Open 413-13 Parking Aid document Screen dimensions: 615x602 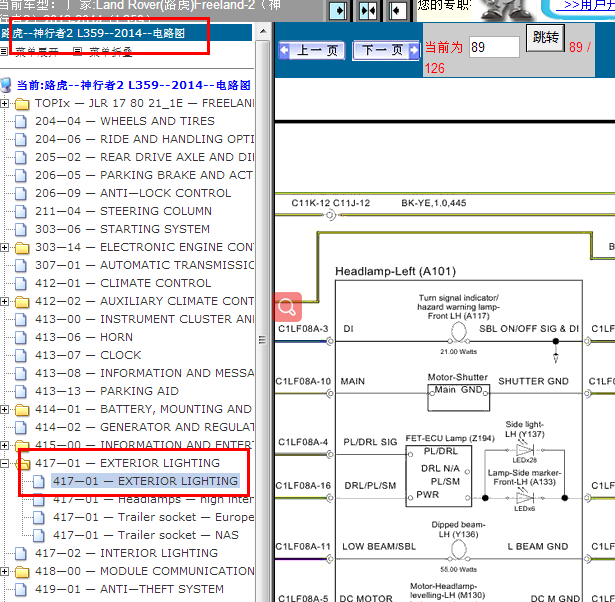click(x=107, y=391)
